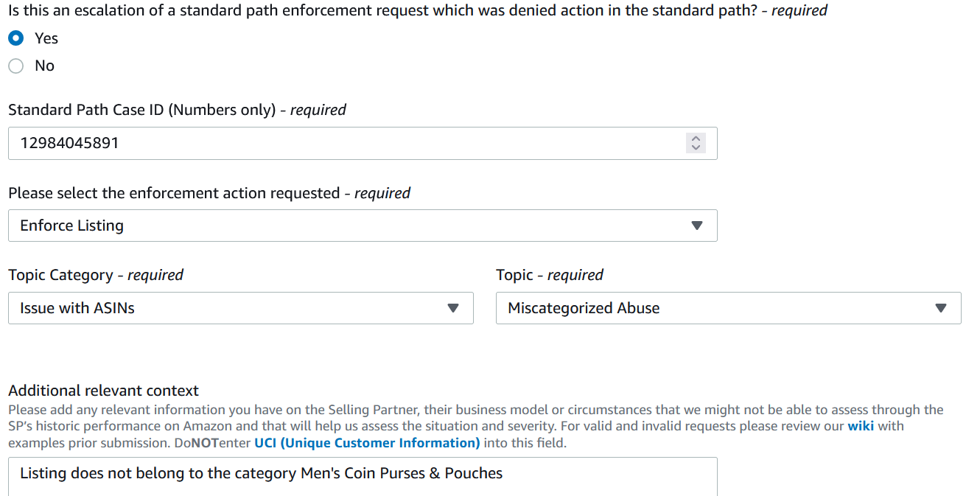Click the Topic Category dropdown triangle icon
Screen dimensions: 980x496
(x=453, y=308)
